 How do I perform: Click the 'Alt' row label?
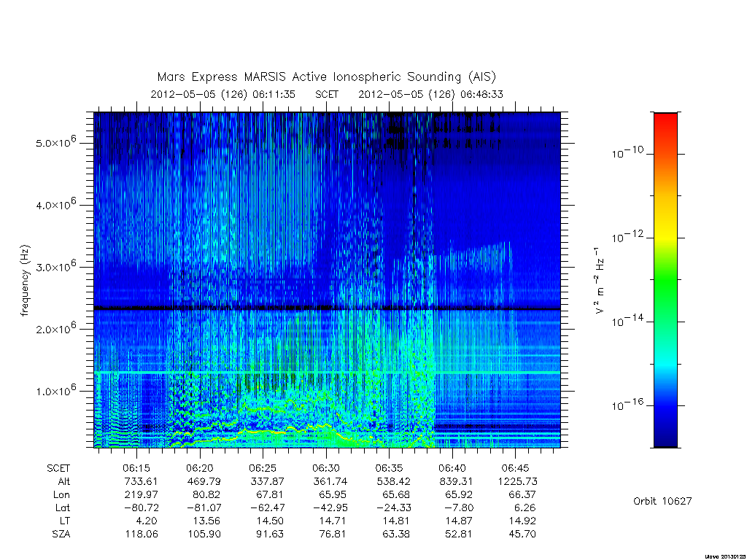click(x=64, y=481)
